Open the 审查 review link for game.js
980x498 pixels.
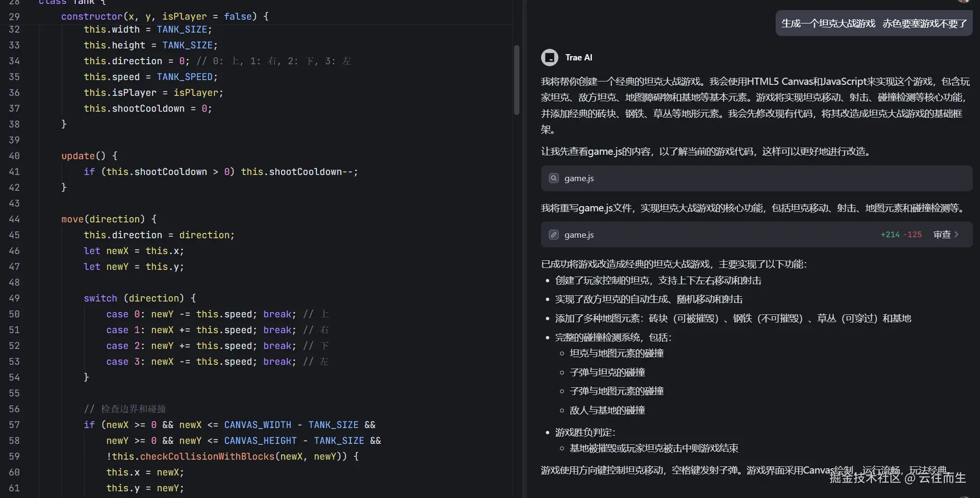point(942,235)
